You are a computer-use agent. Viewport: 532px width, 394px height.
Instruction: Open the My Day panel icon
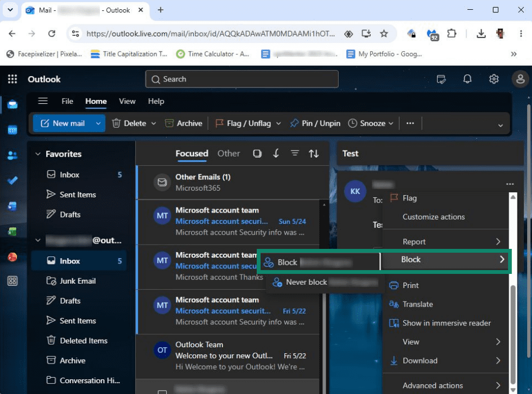(x=441, y=79)
